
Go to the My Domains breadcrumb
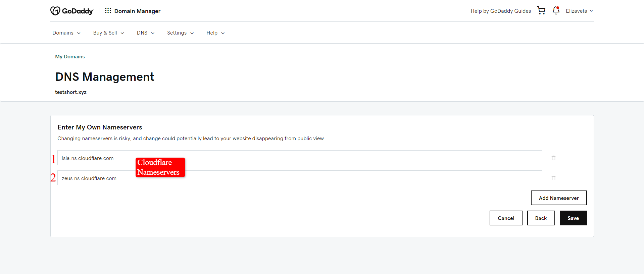point(70,57)
